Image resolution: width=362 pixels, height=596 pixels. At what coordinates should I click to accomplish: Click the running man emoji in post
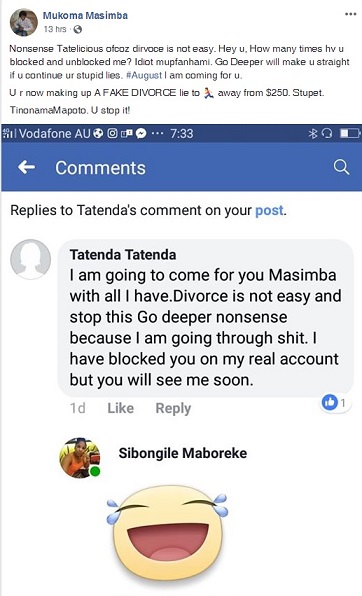point(208,93)
